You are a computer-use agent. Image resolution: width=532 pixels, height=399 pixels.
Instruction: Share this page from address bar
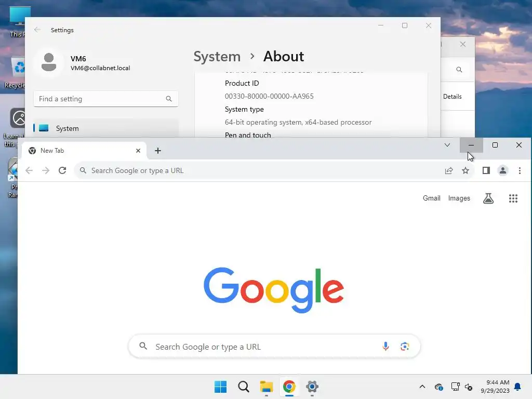click(x=449, y=170)
